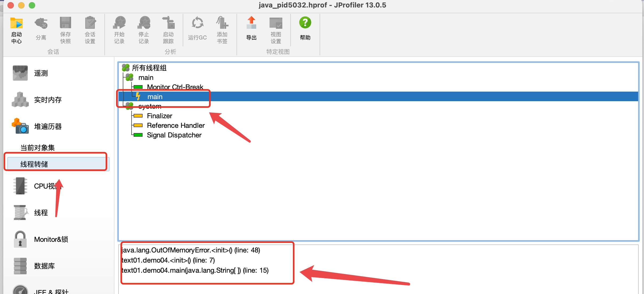Select the Reference Handler thread
This screenshot has height=294, width=644.
176,125
